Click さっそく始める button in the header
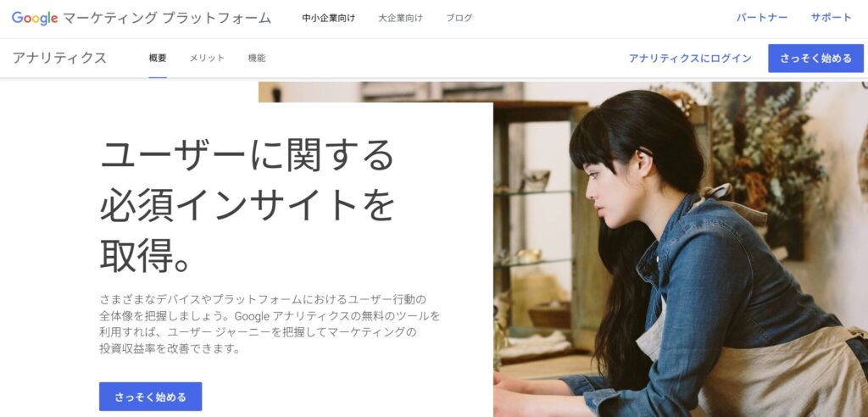The height and width of the screenshot is (417, 868). [x=815, y=58]
